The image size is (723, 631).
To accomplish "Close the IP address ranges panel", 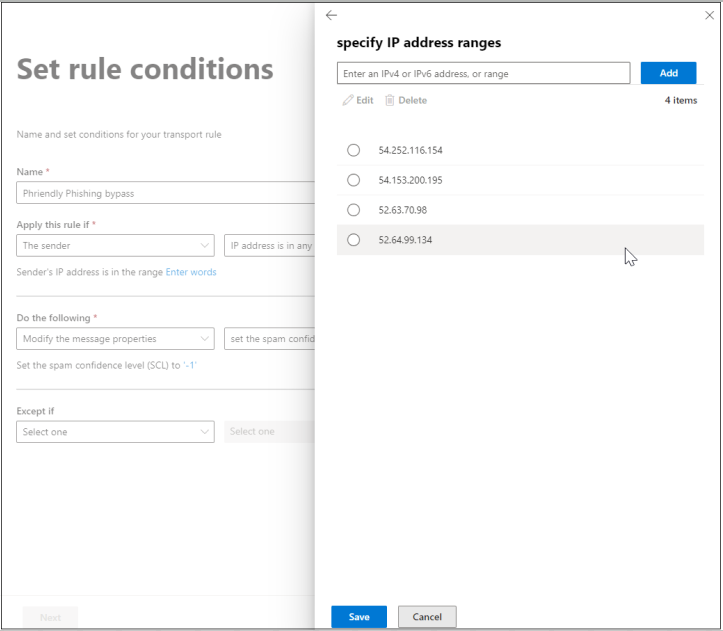I will 709,15.
